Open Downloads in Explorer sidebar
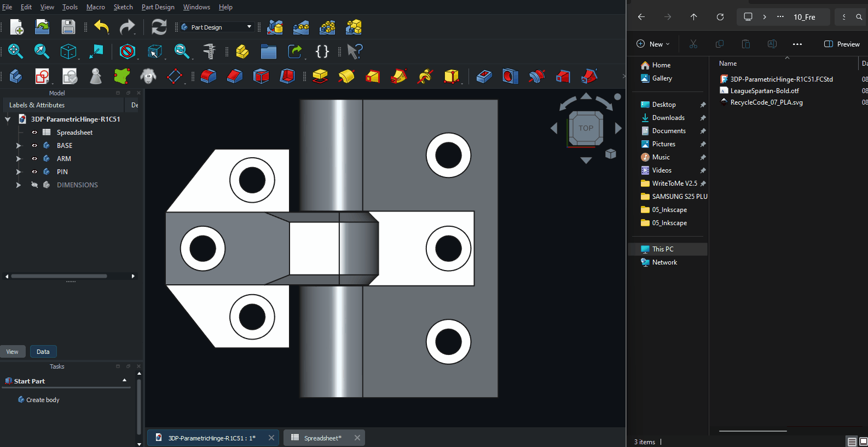 [x=668, y=118]
